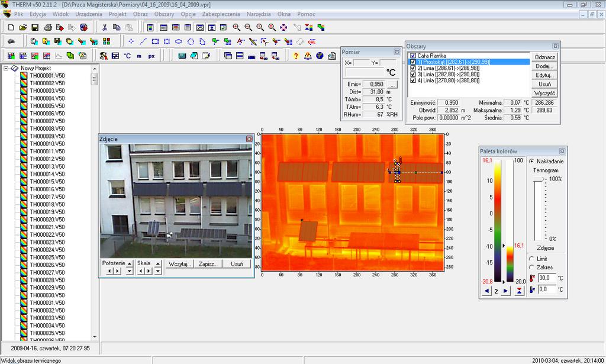The height and width of the screenshot is (364, 606).
Task: Click the globe icon in toolbar
Action: tap(320, 56)
